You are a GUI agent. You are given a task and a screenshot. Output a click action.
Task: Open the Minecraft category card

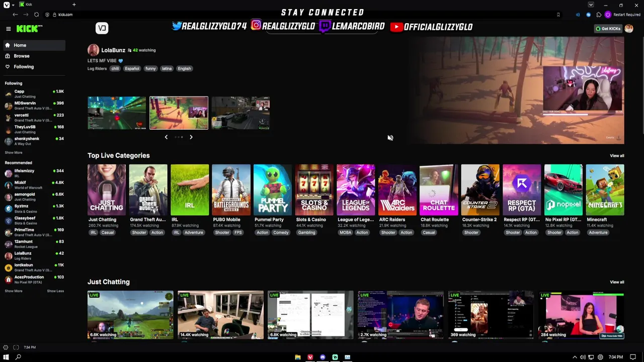point(605,190)
